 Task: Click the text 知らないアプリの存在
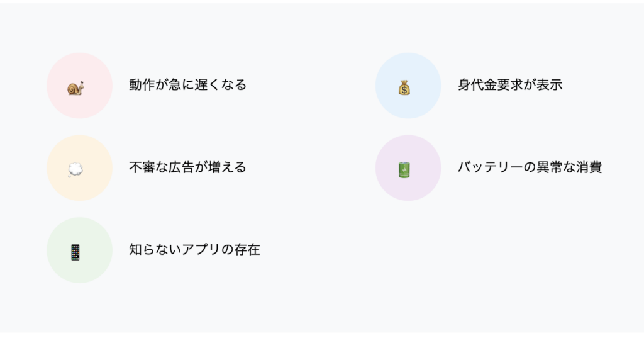195,249
